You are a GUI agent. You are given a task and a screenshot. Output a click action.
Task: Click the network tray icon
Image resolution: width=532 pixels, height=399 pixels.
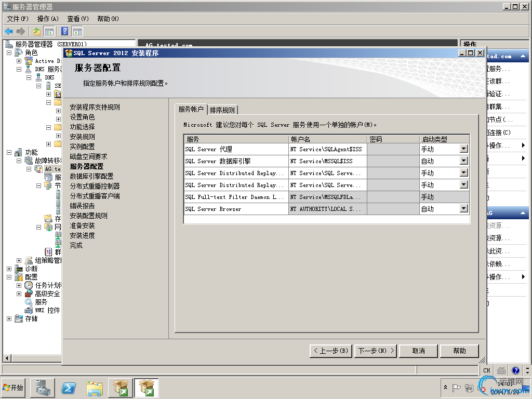point(469,388)
